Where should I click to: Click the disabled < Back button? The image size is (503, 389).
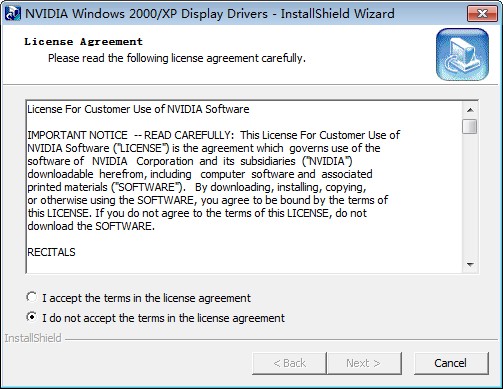pyautogui.click(x=289, y=363)
